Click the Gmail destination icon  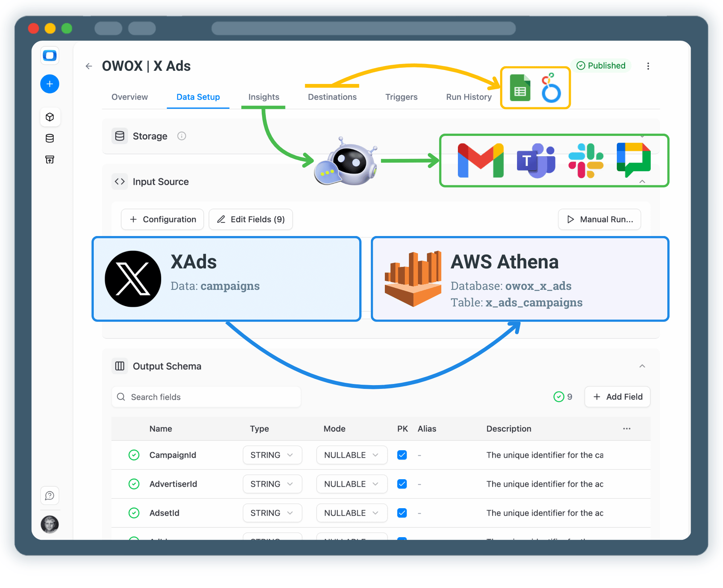tap(480, 160)
